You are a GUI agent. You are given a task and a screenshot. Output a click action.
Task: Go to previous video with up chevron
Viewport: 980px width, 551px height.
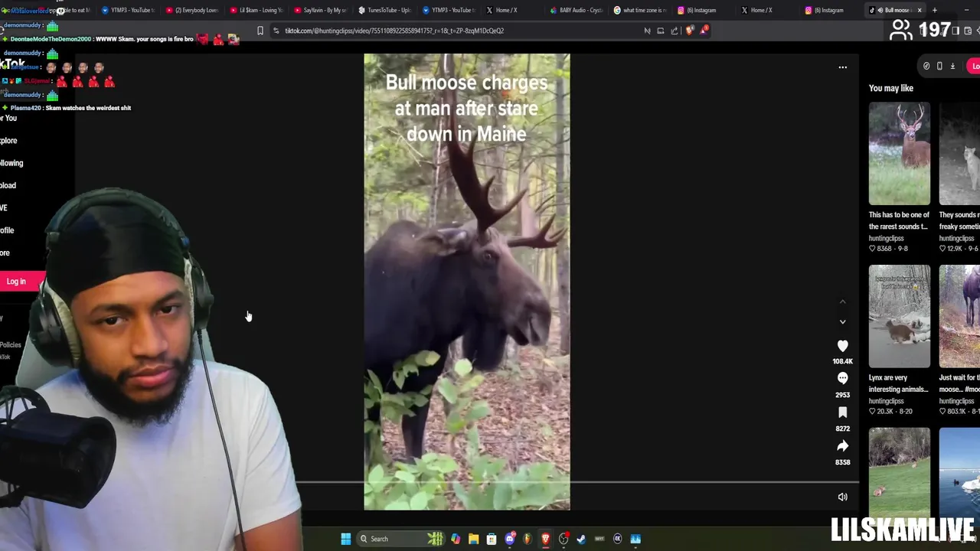click(x=842, y=302)
